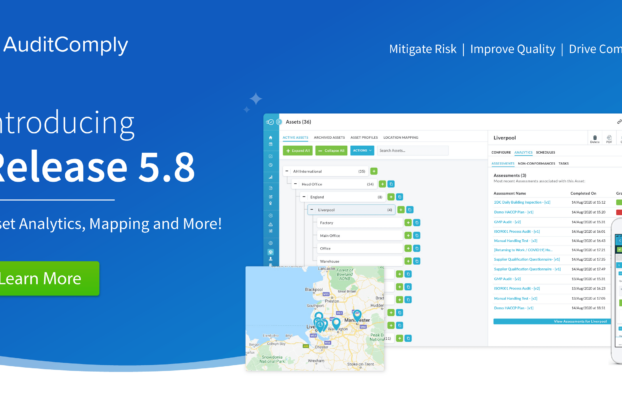The image size is (622, 400).
Task: Click the Home icon in the sidebar
Action: pyautogui.click(x=271, y=137)
